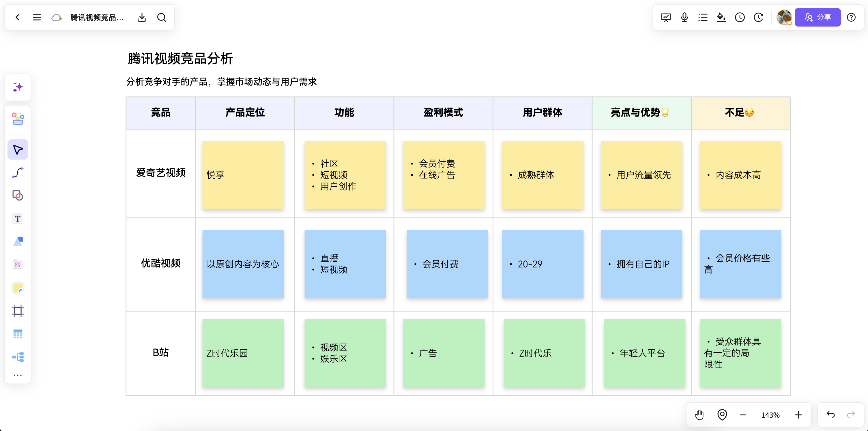868x431 pixels.
Task: Expand more tools ellipsis
Action: click(18, 375)
